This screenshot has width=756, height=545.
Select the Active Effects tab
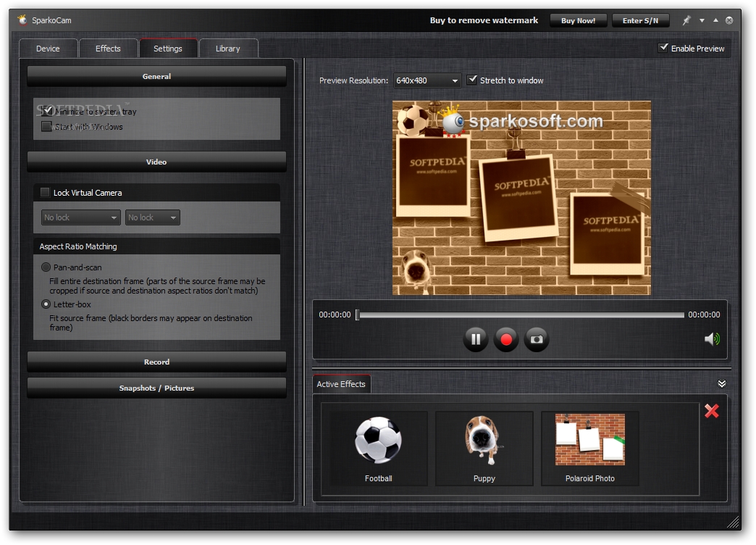coord(341,384)
